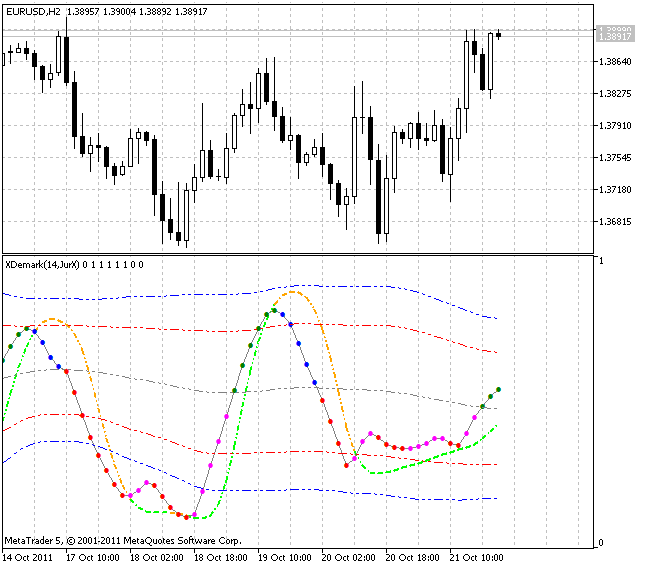Viewport: 646px width, 569px height.
Task: Select the green dashed signal line trough
Action: [196, 518]
